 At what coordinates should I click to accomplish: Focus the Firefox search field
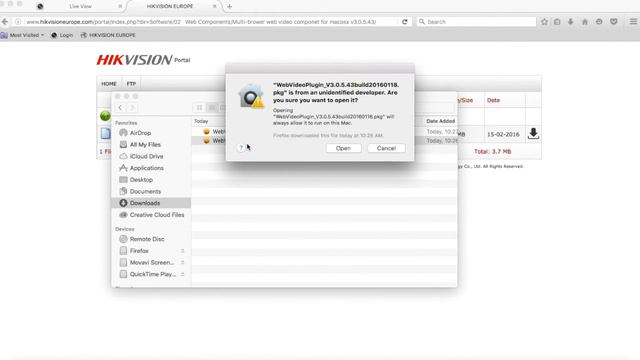click(476, 22)
